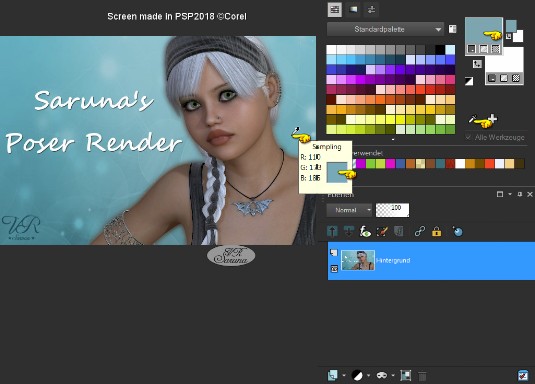Switch to the Swatches palette tab icon

coord(335,10)
